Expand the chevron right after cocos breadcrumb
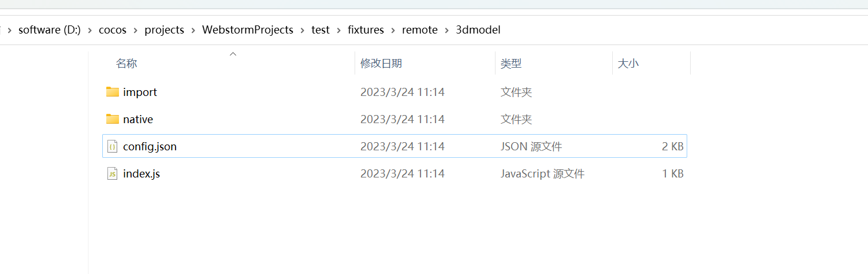The image size is (868, 274). coord(136,30)
